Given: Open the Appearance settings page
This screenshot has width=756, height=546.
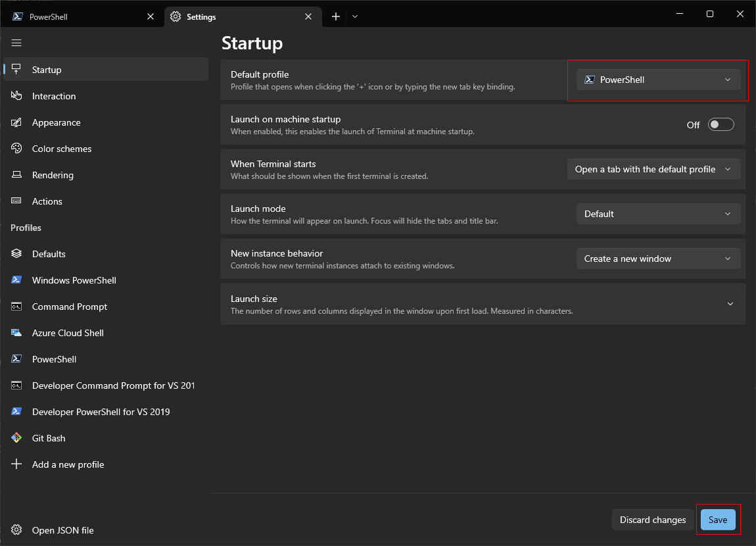Looking at the screenshot, I should (x=106, y=122).
